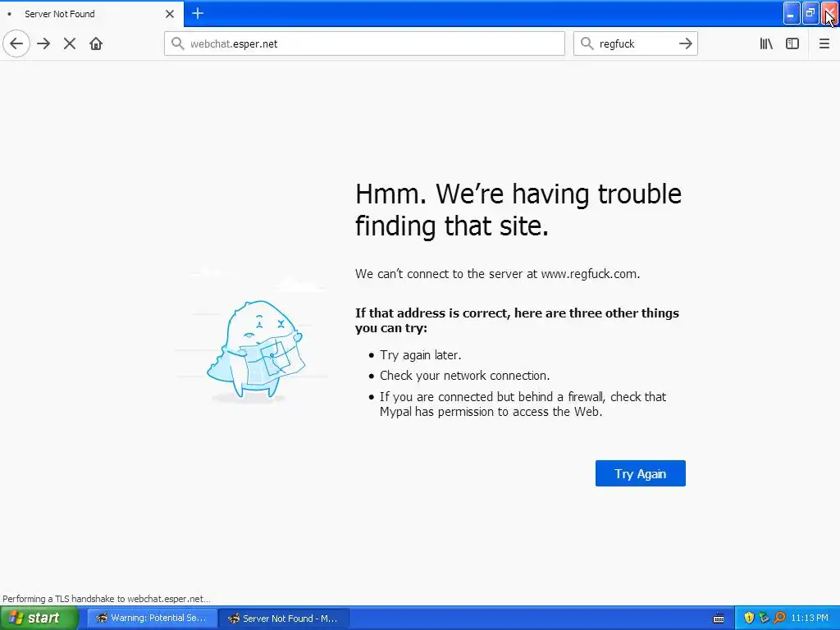Screen dimensions: 840x630
Task: Minimize the browser window
Action: (792, 13)
